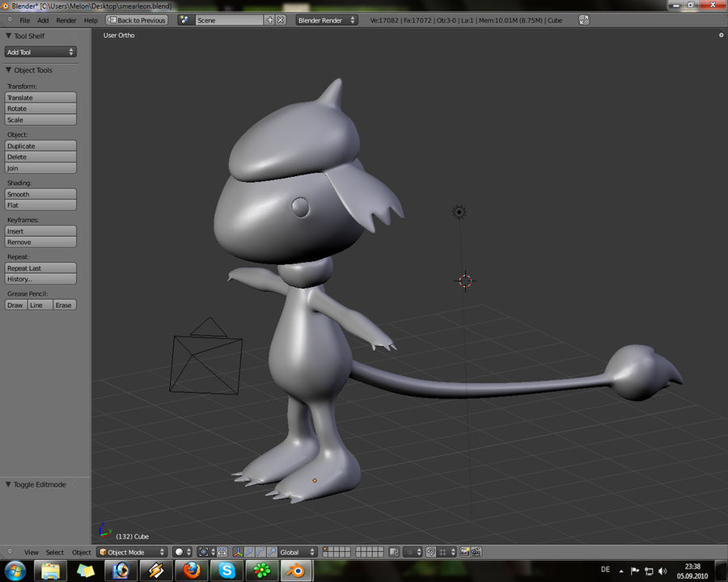Click the Duplicate object button
Viewport: 728px width, 582px height.
40,145
